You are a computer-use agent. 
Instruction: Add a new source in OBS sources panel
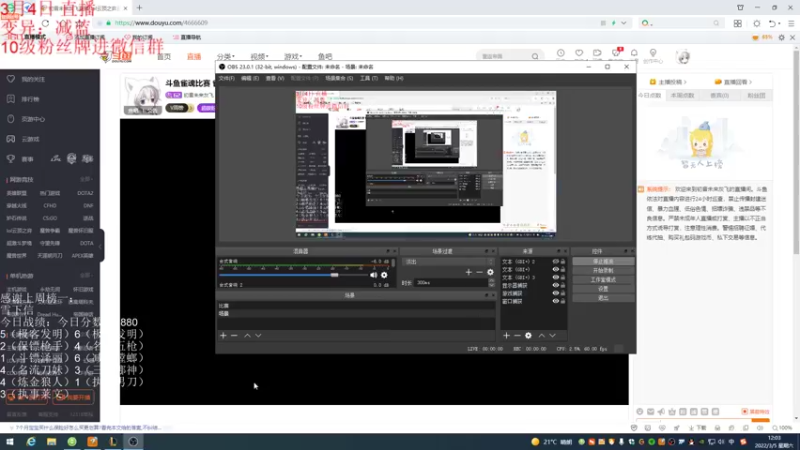506,336
